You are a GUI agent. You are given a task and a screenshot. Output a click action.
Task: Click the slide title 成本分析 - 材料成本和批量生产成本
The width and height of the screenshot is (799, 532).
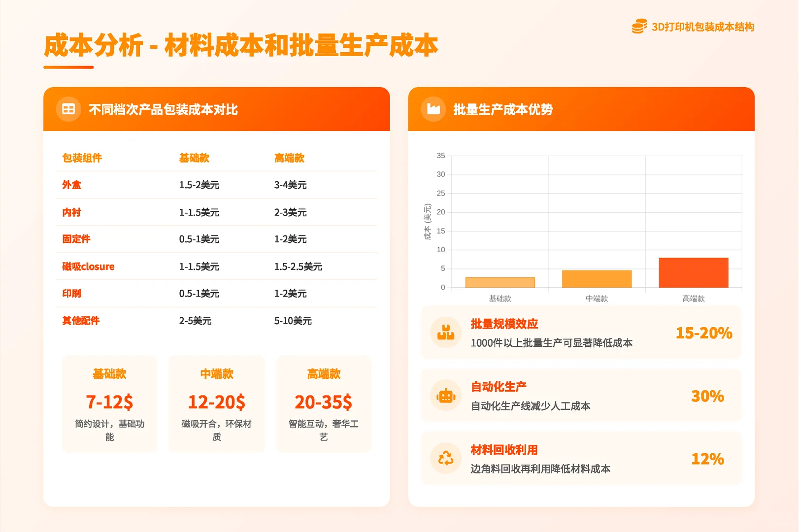click(241, 45)
